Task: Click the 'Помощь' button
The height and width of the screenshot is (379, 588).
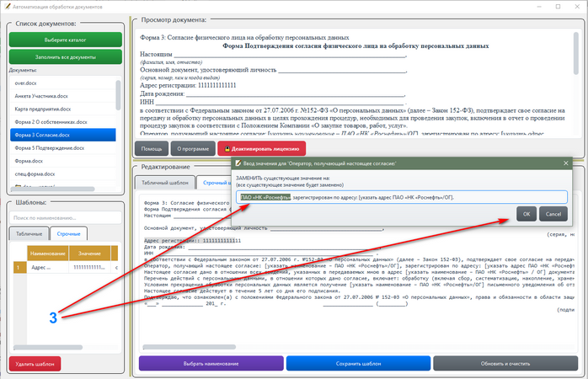Action: pos(152,148)
